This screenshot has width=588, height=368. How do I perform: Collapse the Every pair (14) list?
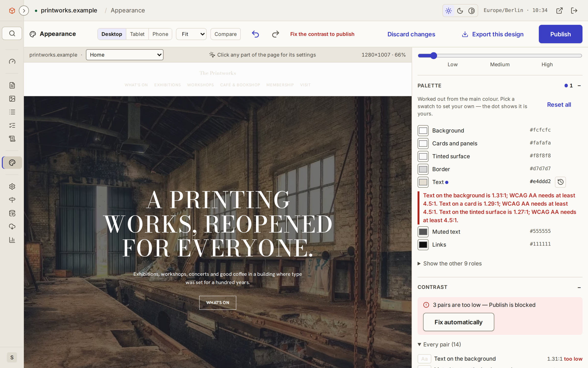(439, 344)
